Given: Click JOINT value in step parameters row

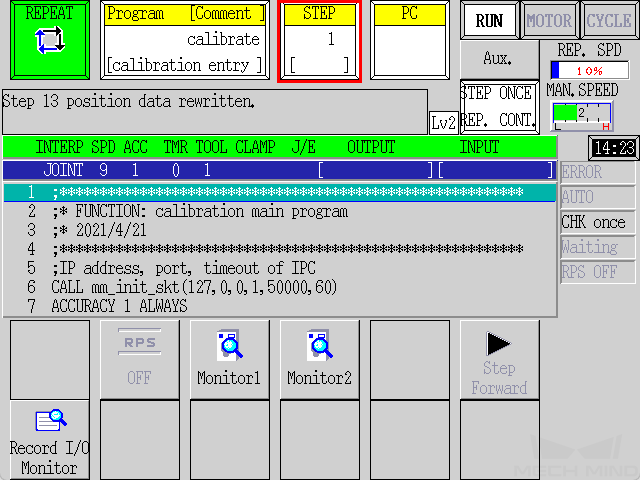Looking at the screenshot, I should (63, 170).
